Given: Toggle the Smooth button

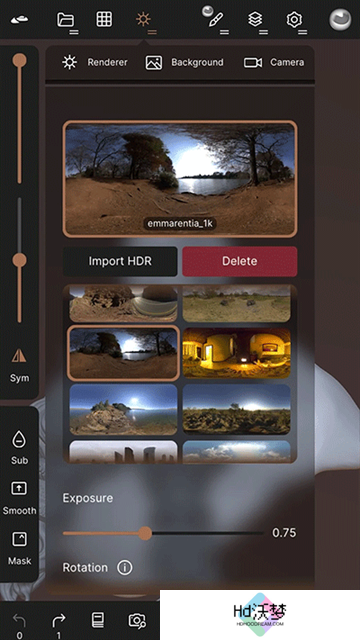Looking at the screenshot, I should tap(19, 498).
